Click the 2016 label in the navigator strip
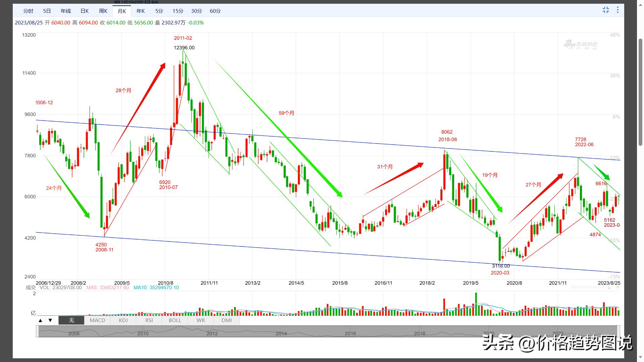Screen dimensions: 644x362 350,334
